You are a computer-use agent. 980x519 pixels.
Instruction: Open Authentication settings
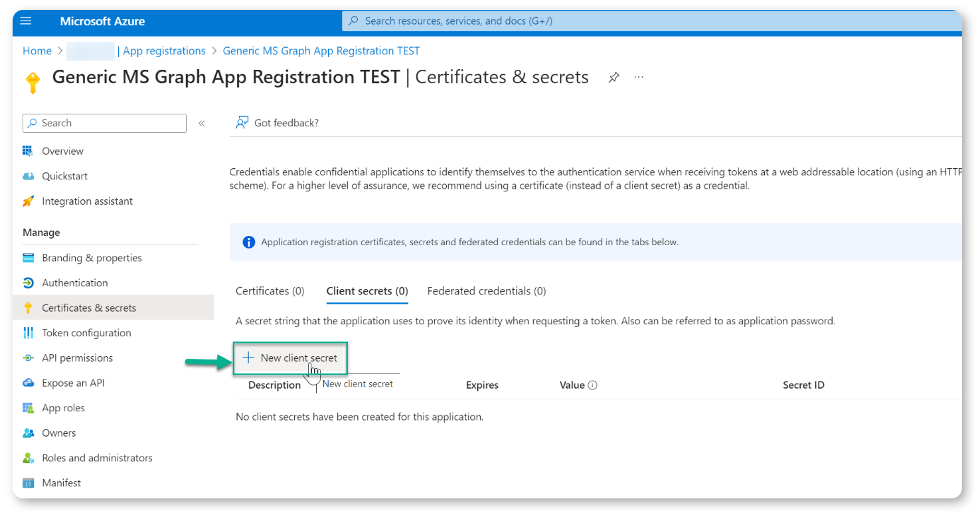(74, 283)
